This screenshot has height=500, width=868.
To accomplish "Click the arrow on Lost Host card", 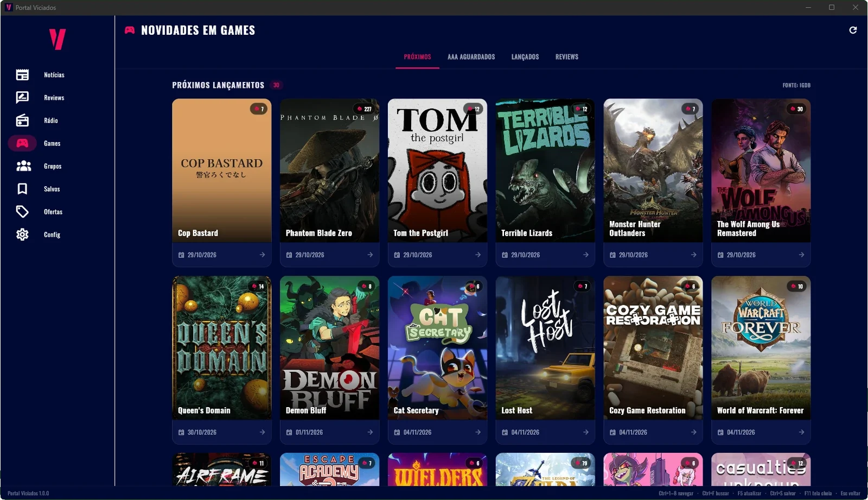I will [x=586, y=432].
